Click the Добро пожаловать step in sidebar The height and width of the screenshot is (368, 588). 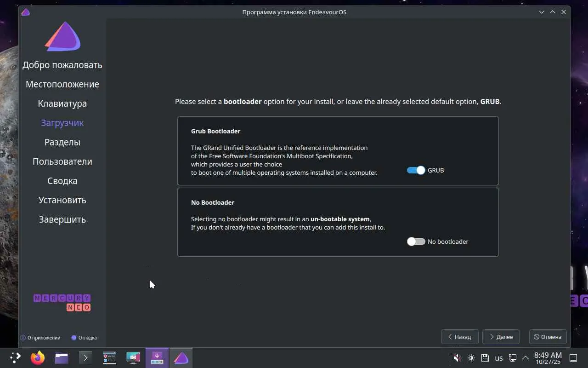click(x=62, y=65)
